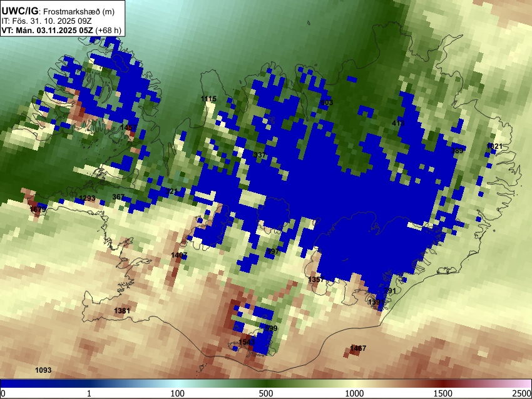Image resolution: width=532 pixels, height=399 pixels.
Task: Click the map value 1357
Action: tap(316, 280)
